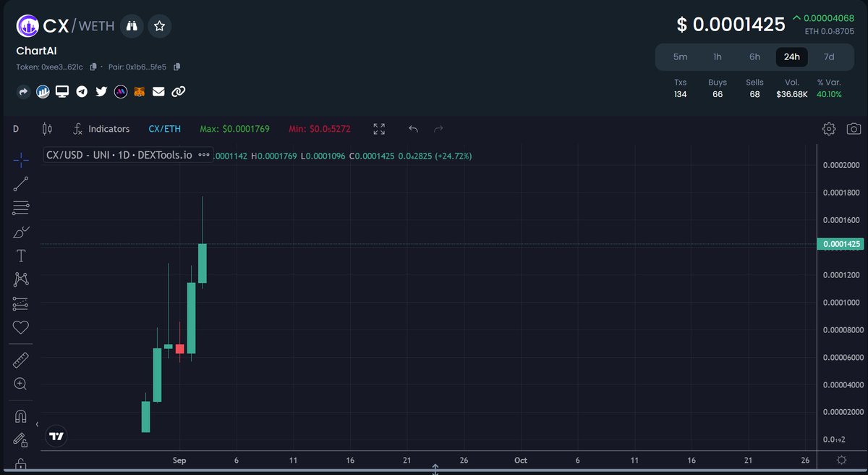
Task: Take a chart snapshot with camera icon
Action: pyautogui.click(x=854, y=129)
